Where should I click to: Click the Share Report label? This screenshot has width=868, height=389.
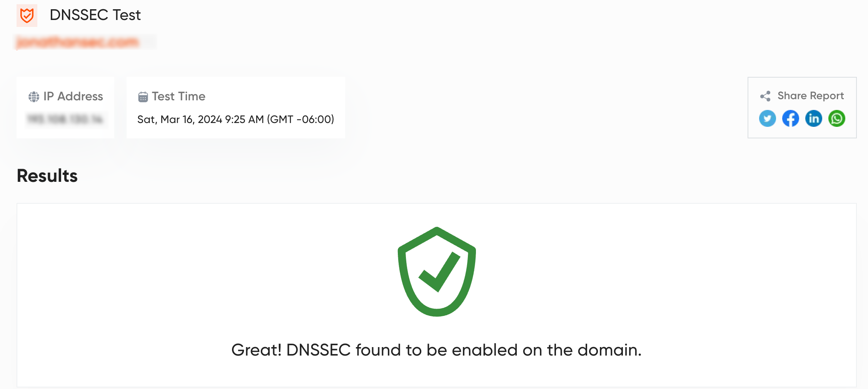tap(810, 96)
